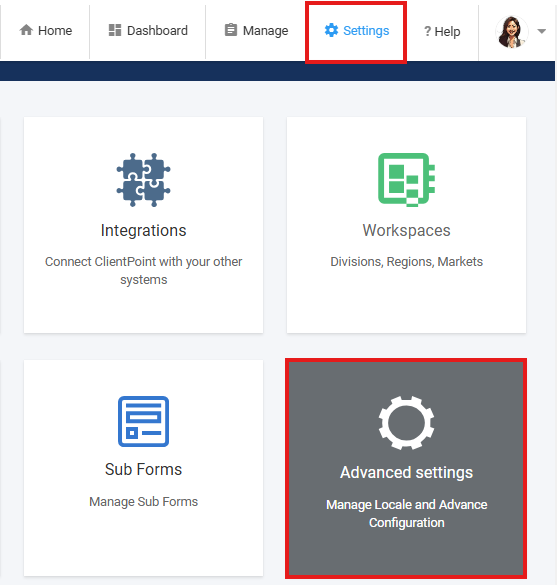Open the Workspaces heading
557x585 pixels.
[407, 230]
